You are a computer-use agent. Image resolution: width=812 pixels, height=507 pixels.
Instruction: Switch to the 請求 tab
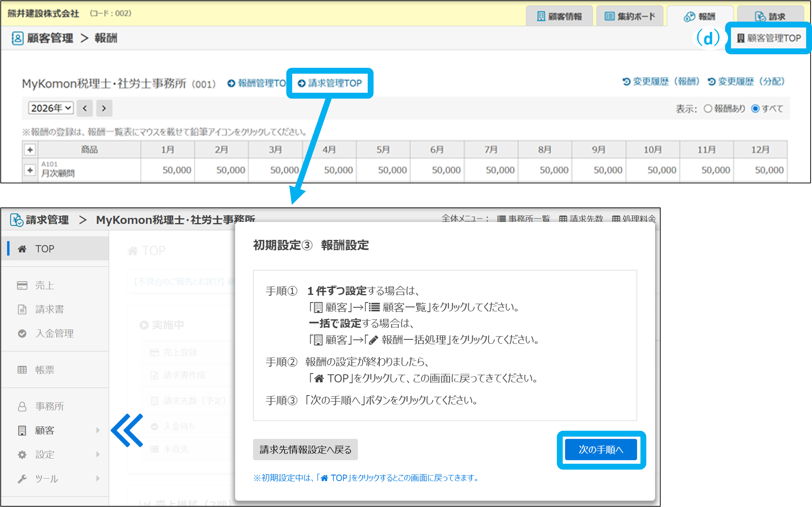tap(770, 16)
